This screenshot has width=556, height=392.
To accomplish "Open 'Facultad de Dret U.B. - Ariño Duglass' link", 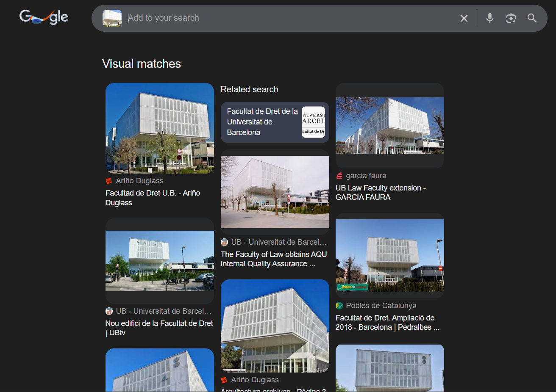I will 153,198.
